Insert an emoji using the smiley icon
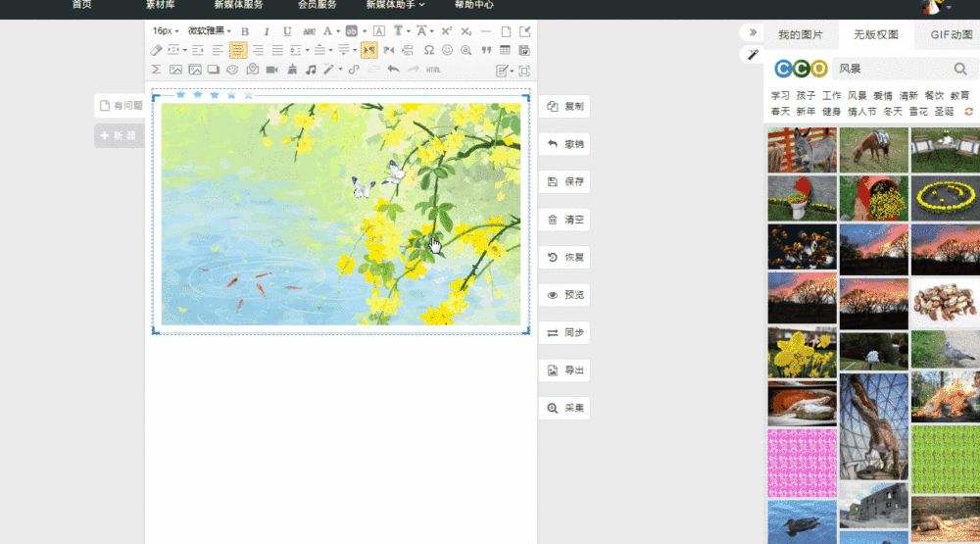 [447, 50]
